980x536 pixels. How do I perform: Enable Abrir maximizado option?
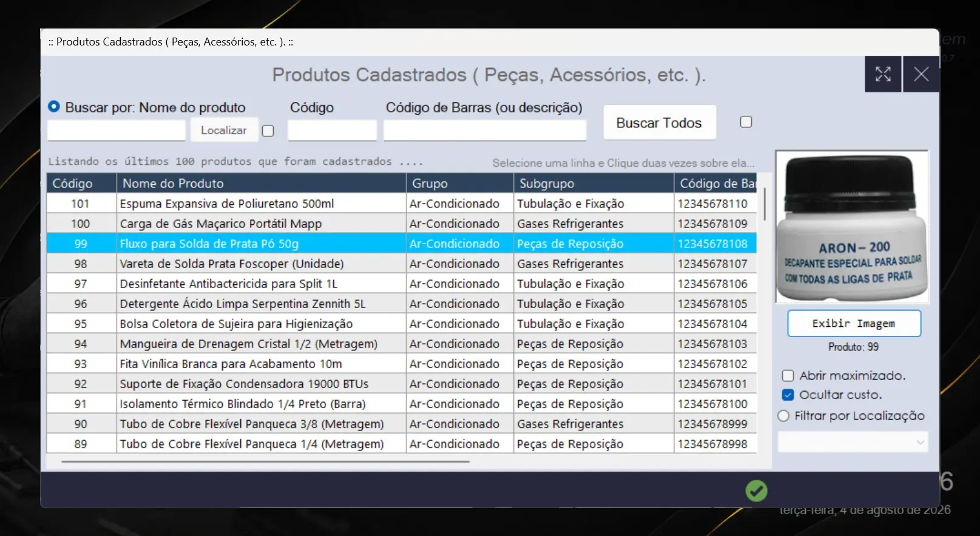point(788,375)
